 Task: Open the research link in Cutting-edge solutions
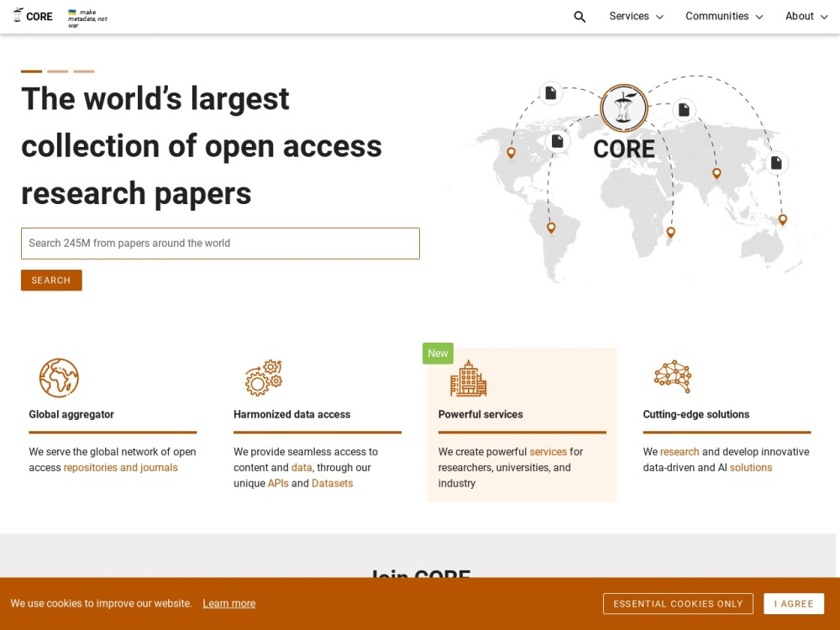[x=680, y=452]
